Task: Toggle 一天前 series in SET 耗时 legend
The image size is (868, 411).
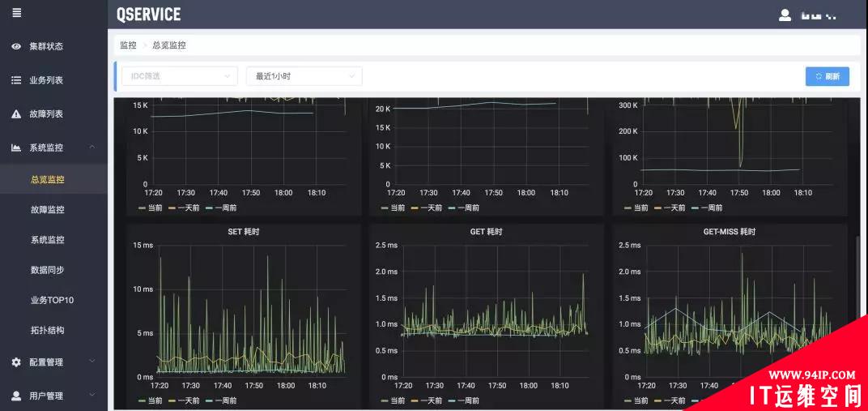Action: 185,400
